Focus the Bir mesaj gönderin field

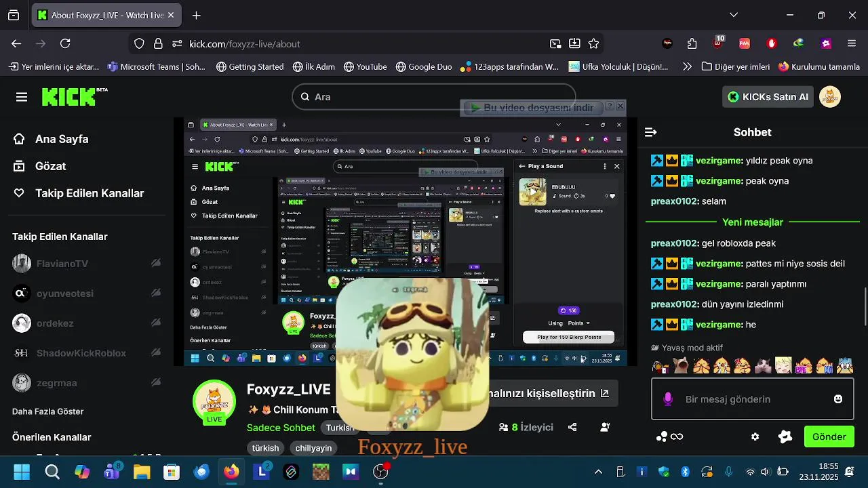[753, 399]
